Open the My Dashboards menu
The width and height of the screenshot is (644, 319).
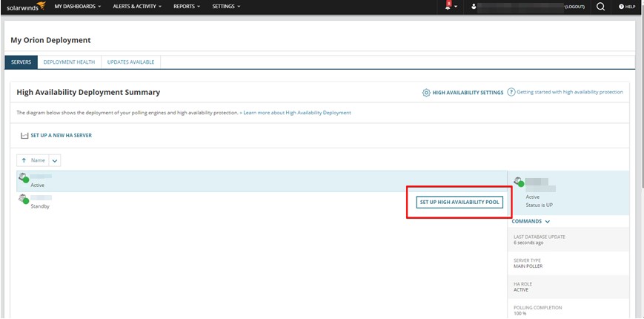[x=77, y=7]
